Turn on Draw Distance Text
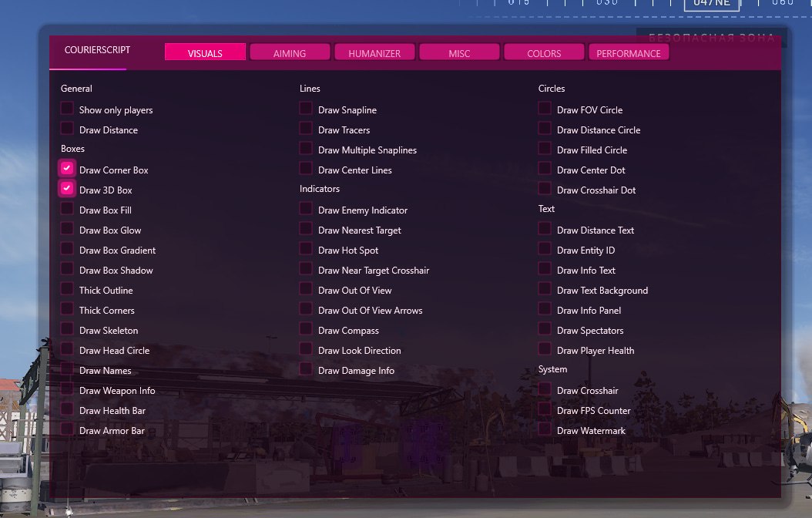Viewport: 812px width, 518px height. point(544,228)
